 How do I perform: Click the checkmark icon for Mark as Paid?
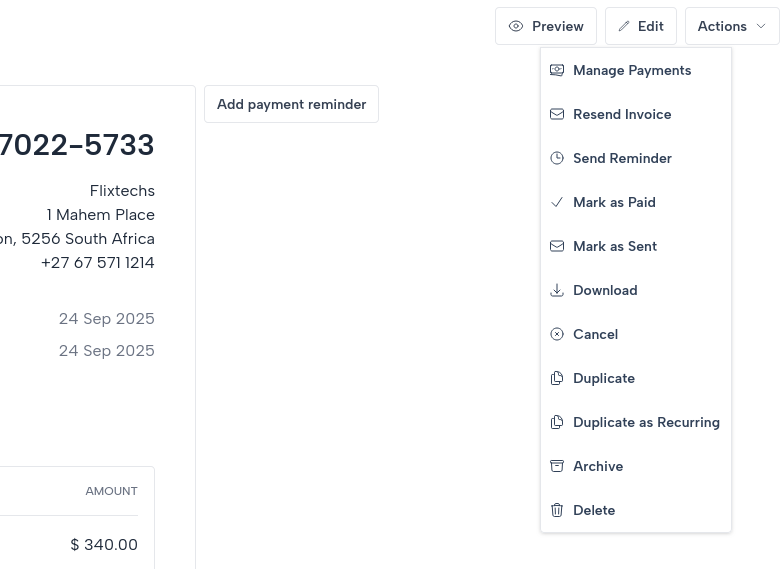[557, 202]
